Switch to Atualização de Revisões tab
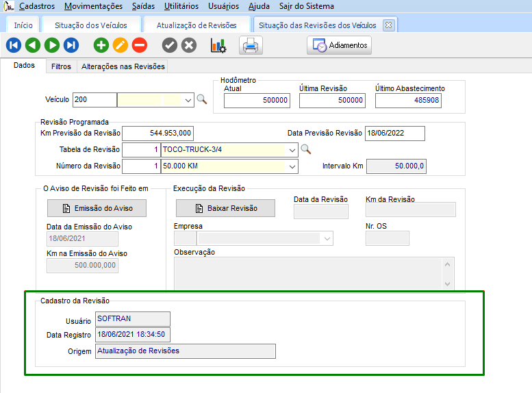 tap(197, 25)
